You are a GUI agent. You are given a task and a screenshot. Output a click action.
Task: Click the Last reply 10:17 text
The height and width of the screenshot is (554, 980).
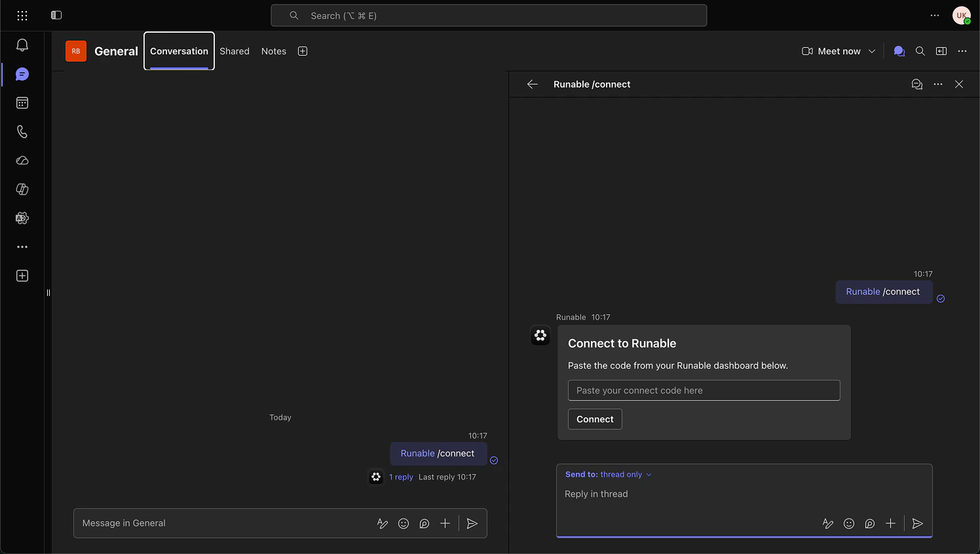[447, 477]
